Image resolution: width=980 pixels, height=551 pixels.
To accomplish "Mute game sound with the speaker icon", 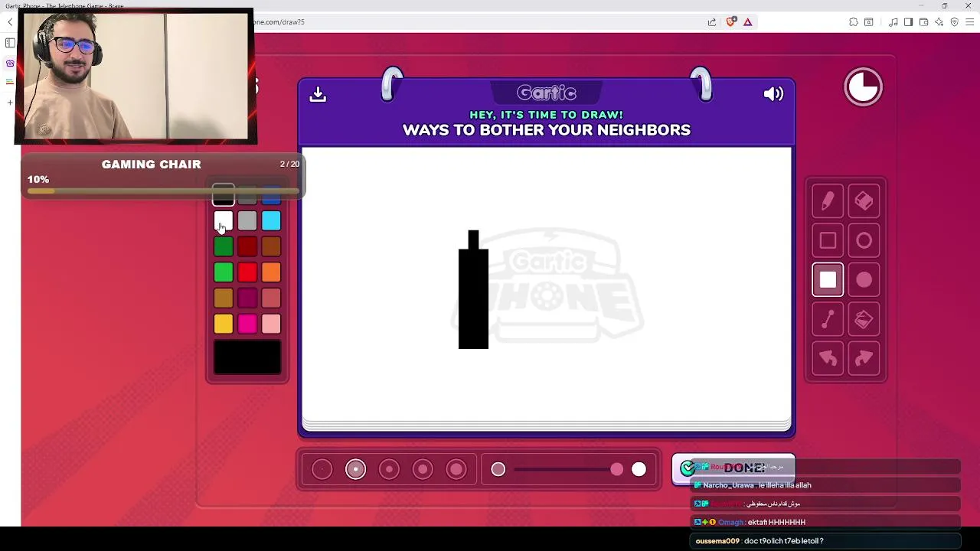I will [x=773, y=94].
